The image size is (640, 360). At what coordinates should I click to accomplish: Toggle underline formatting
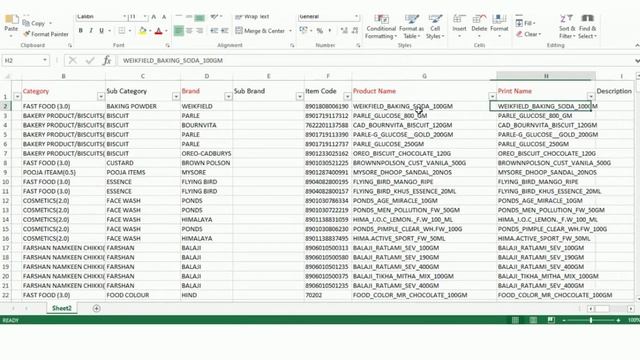101,31
